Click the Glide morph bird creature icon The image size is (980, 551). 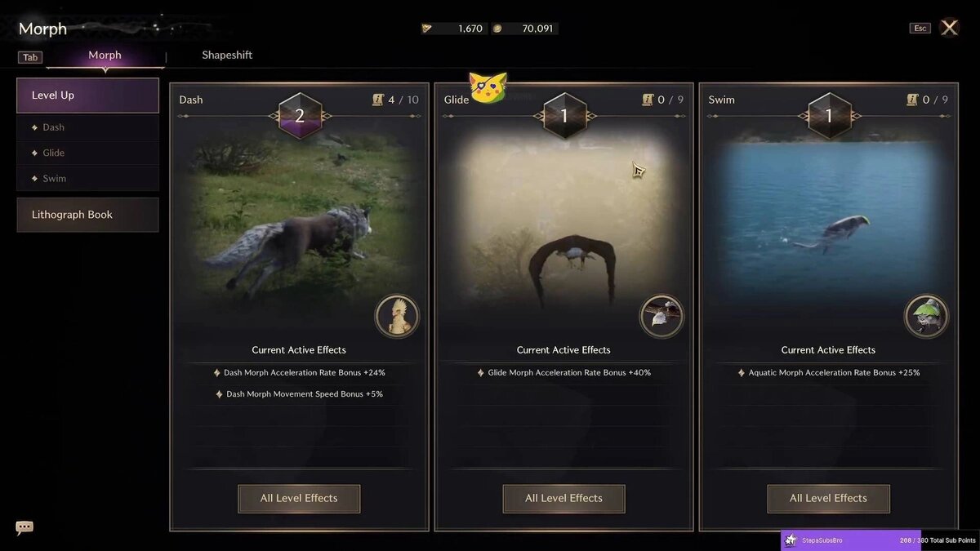point(661,317)
